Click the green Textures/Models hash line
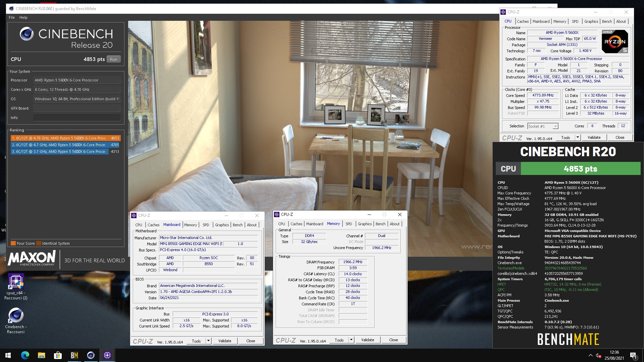 click(x=542, y=268)
